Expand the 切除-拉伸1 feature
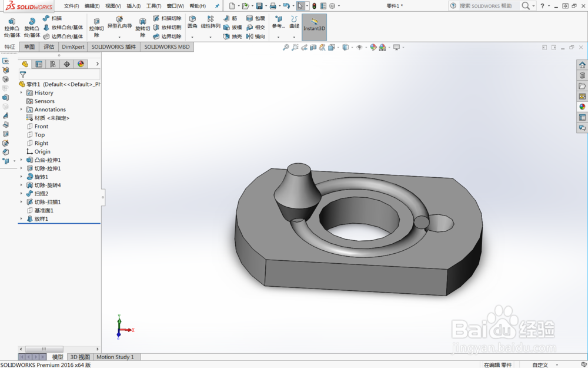Viewport: 588px width, 368px height. tap(21, 168)
